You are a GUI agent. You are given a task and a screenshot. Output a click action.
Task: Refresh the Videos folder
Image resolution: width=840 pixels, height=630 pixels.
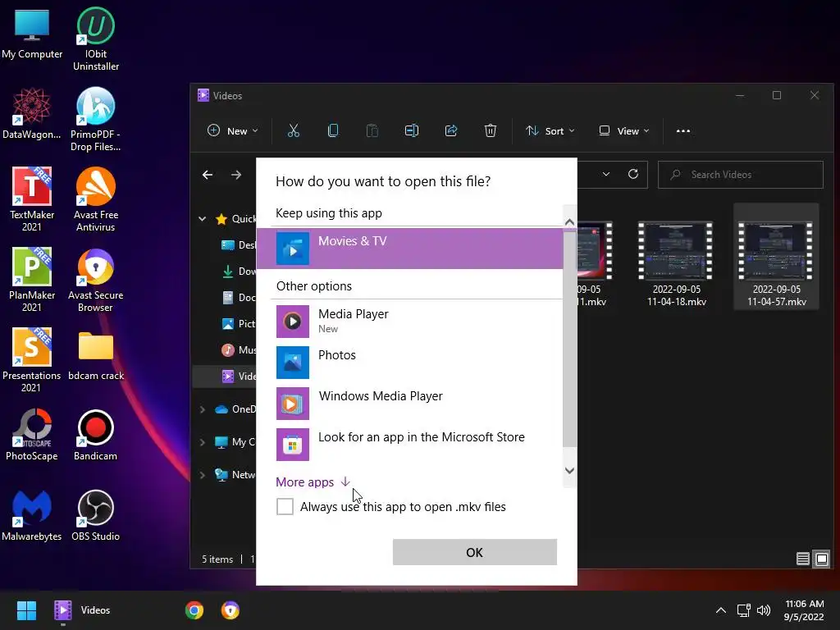[633, 174]
